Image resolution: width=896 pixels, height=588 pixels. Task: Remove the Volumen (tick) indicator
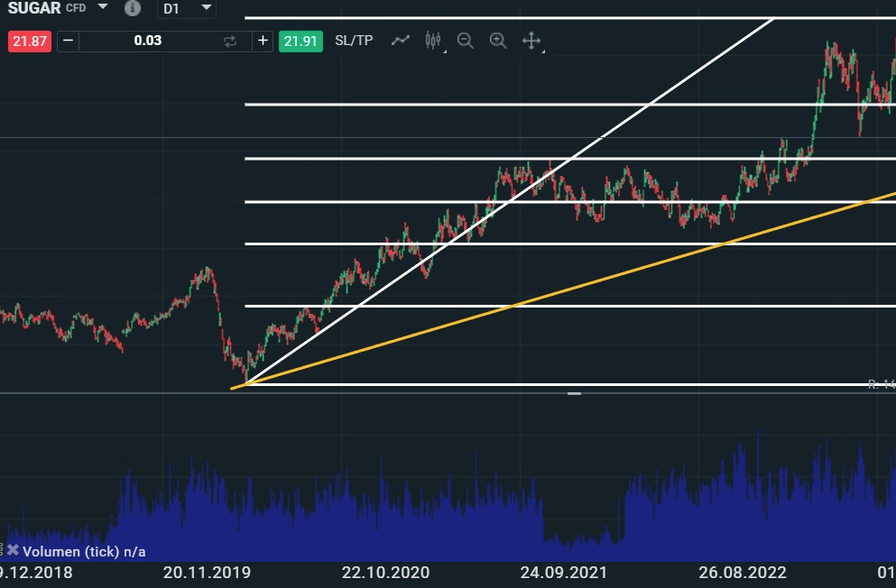(13, 550)
